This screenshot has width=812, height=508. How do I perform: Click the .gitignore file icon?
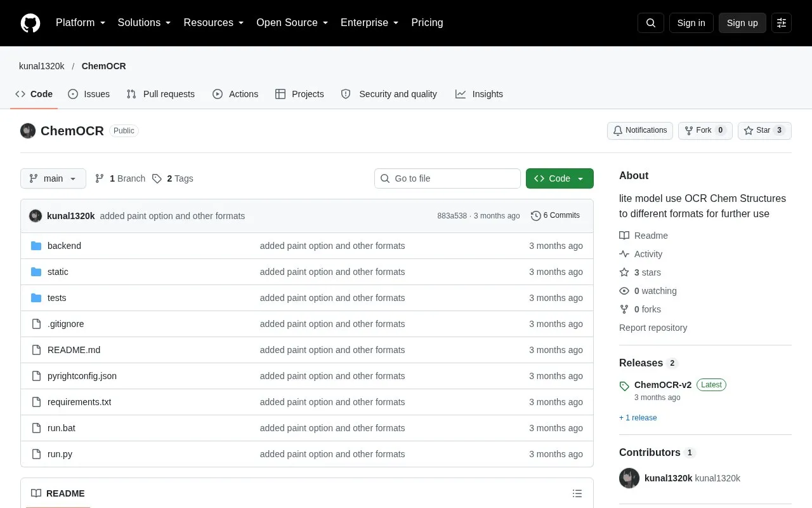tap(36, 324)
